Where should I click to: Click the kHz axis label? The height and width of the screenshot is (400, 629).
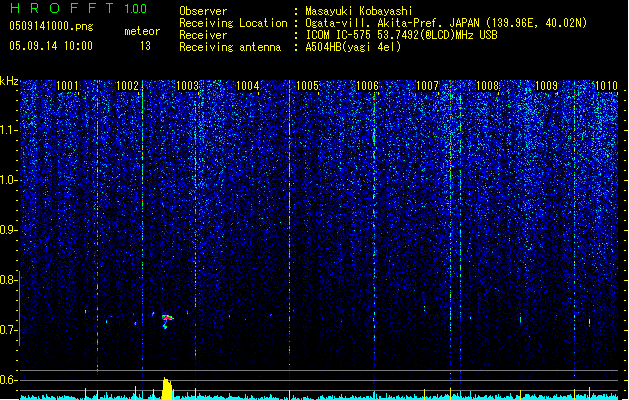coord(9,81)
